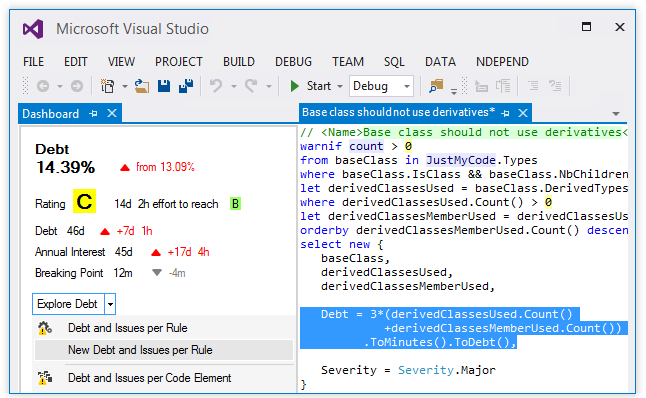The width and height of the screenshot is (646, 398).
Task: Click the Save All icon
Action: [x=186, y=86]
